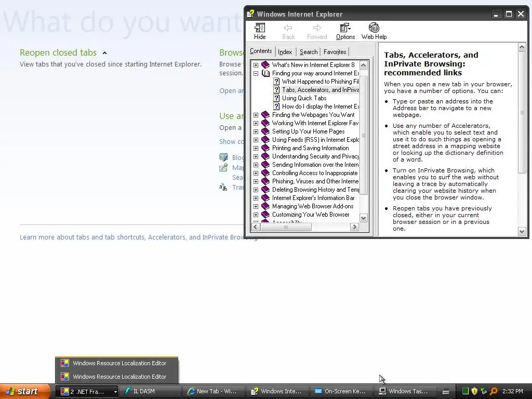532x399 pixels.
Task: Click the Back arrow icon in help toolbar
Action: (288, 28)
